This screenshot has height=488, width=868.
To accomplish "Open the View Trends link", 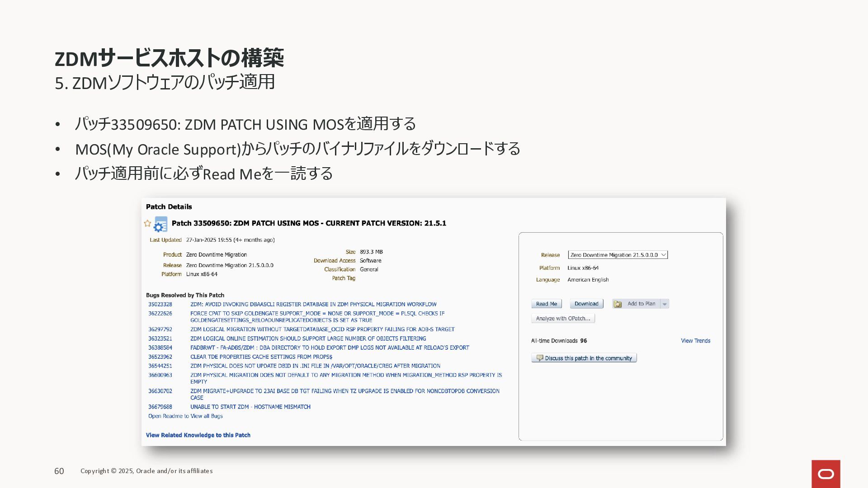I will tap(695, 341).
